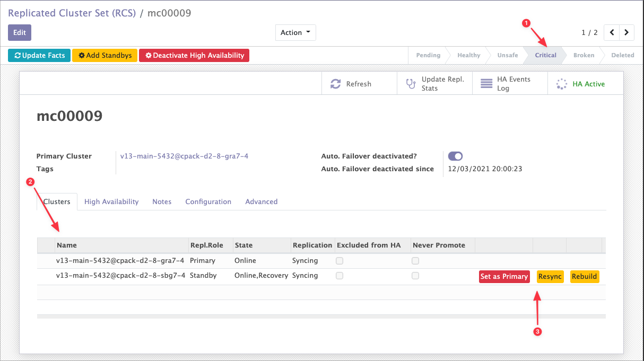Sort table by Name column header

(67, 245)
